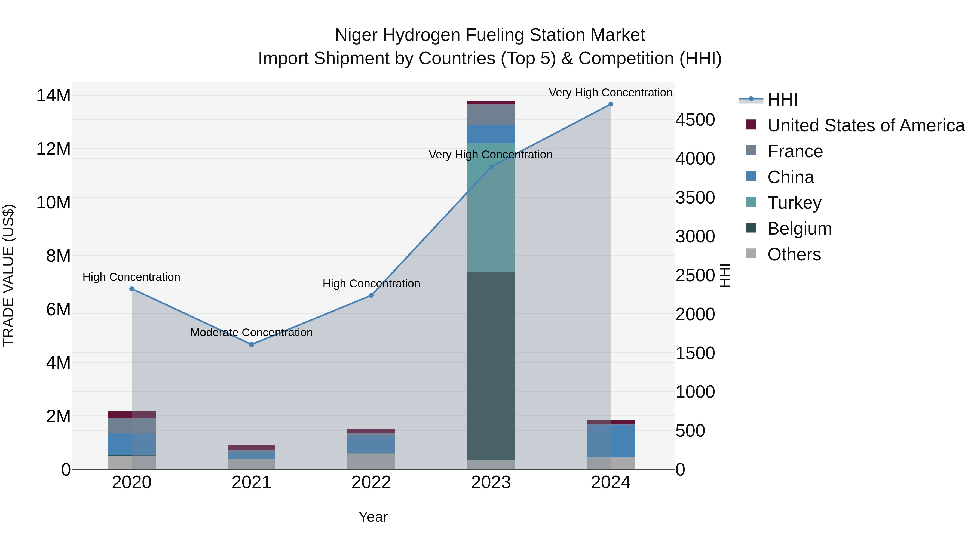This screenshot has height=551, width=980.
Task: Click the TRADE VALUE (US$) axis title
Action: click(x=8, y=275)
